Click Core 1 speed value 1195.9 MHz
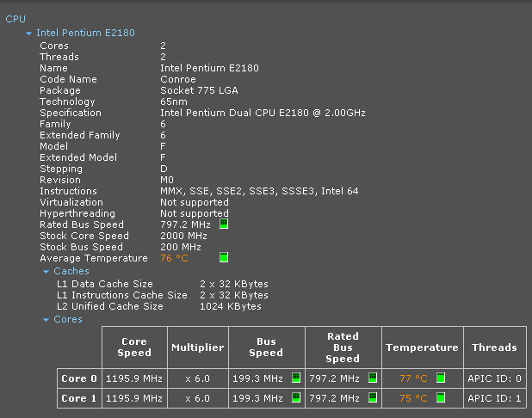 134,398
